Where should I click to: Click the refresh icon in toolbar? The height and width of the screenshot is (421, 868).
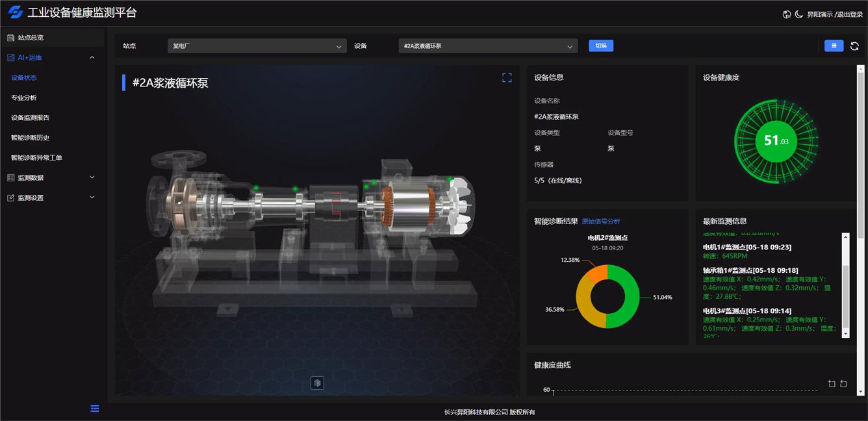click(854, 46)
